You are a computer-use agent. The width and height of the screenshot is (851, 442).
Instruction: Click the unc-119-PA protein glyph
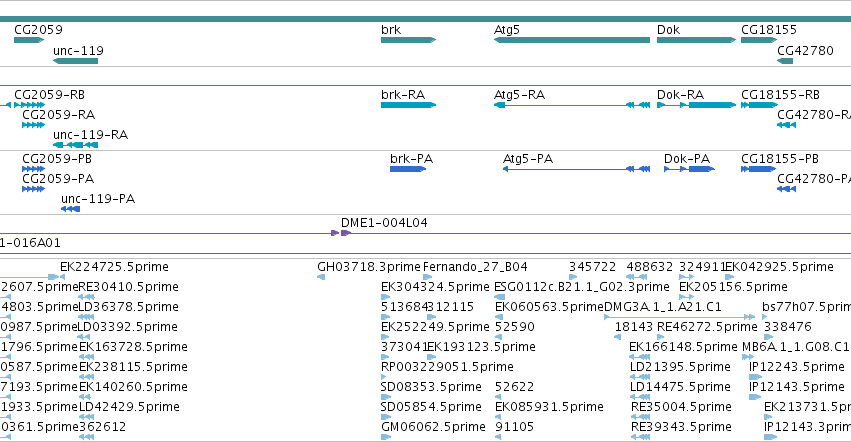(x=71, y=209)
